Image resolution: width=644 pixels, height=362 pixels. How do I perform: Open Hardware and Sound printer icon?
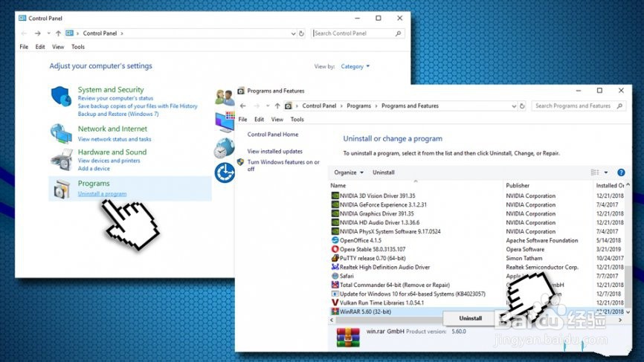click(x=61, y=160)
